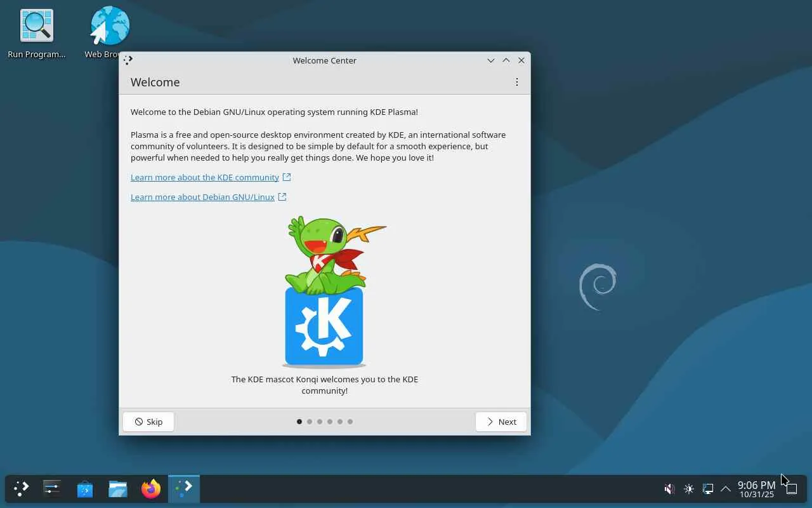Minimize the Welcome Center window
This screenshot has width=812, height=508.
(x=491, y=60)
